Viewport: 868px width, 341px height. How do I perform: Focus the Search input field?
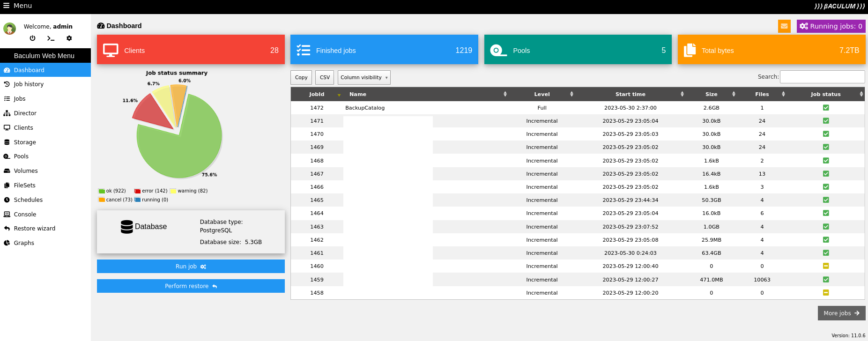click(822, 77)
